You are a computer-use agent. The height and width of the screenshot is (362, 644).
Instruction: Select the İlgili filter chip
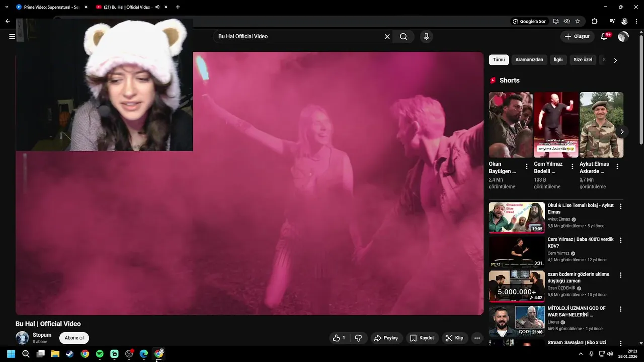click(558, 60)
